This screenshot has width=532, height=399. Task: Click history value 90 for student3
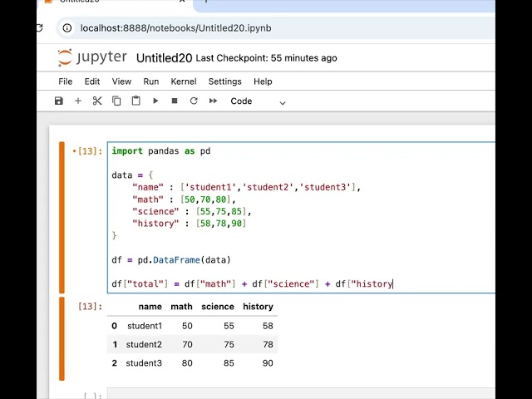(268, 363)
